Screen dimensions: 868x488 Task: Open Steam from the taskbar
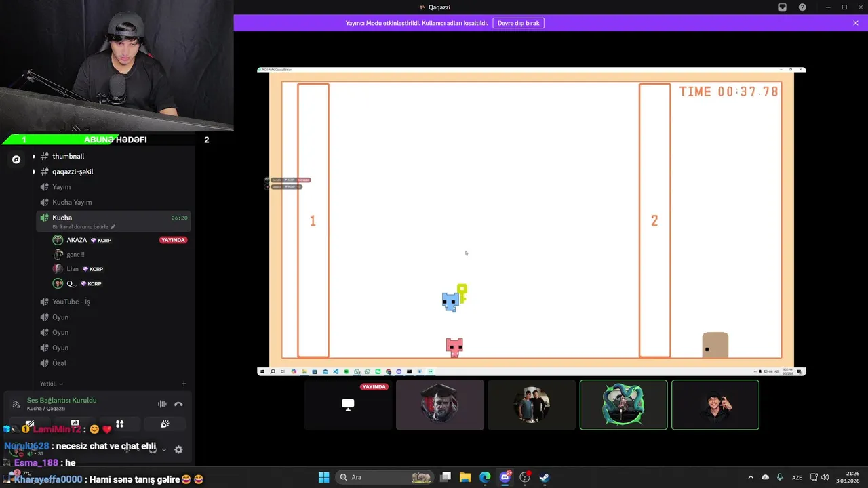coord(544,477)
